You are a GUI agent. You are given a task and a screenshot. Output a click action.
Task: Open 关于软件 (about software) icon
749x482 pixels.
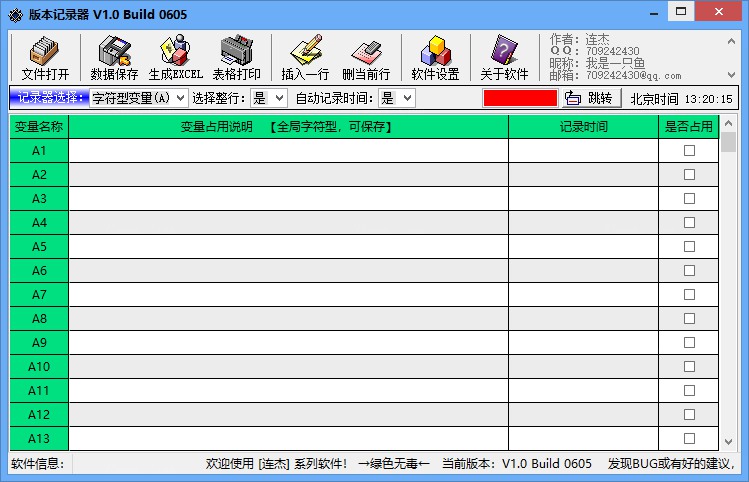pos(504,52)
